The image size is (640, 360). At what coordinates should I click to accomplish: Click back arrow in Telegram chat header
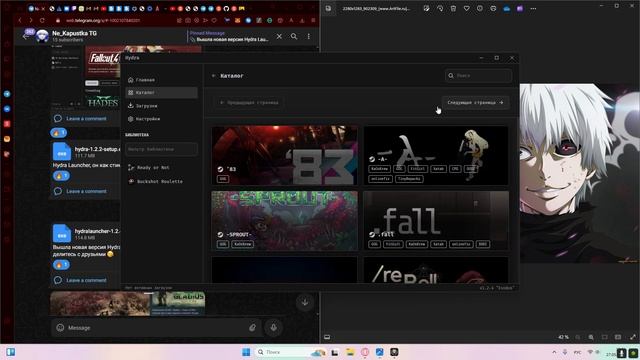[x=25, y=37]
